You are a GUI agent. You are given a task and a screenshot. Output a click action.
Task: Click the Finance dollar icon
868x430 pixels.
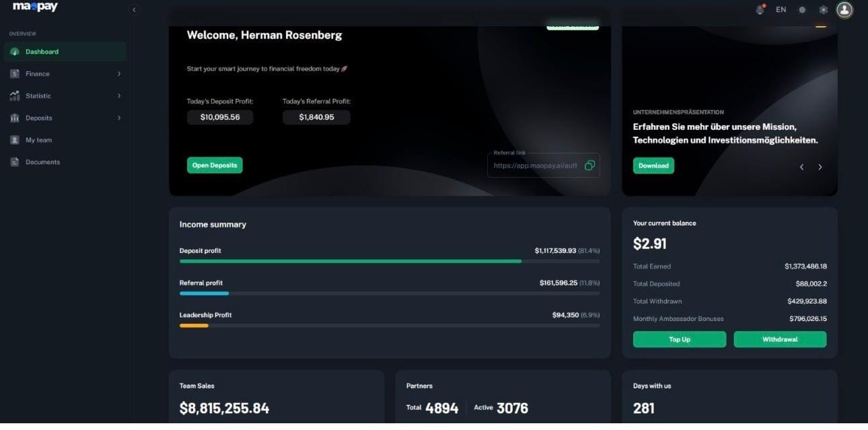coord(15,74)
